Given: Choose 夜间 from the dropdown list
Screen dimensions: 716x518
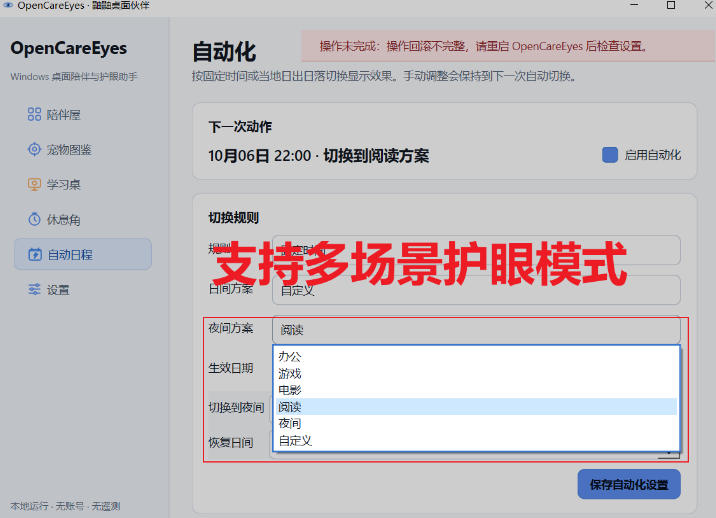Looking at the screenshot, I should pyautogui.click(x=476, y=423).
